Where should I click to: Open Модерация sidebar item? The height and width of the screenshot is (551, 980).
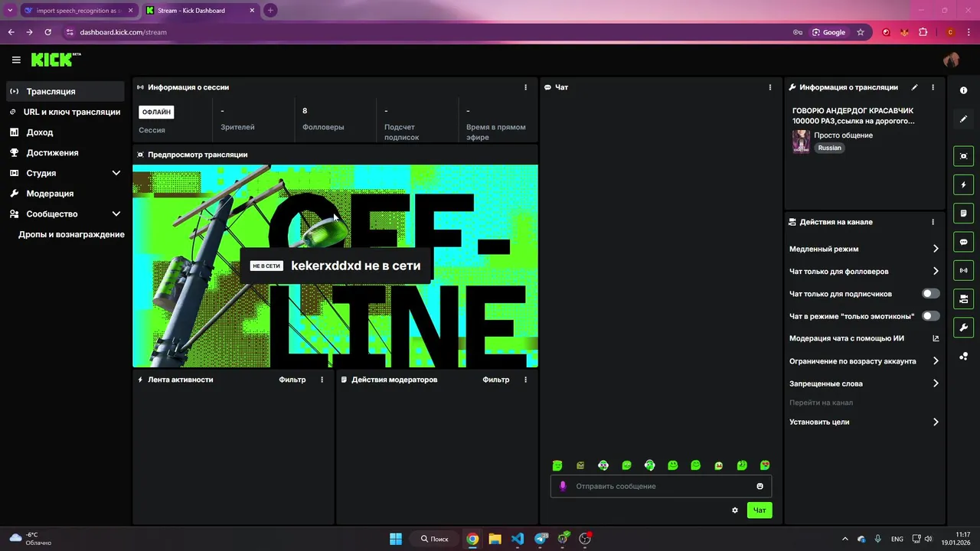65,194
